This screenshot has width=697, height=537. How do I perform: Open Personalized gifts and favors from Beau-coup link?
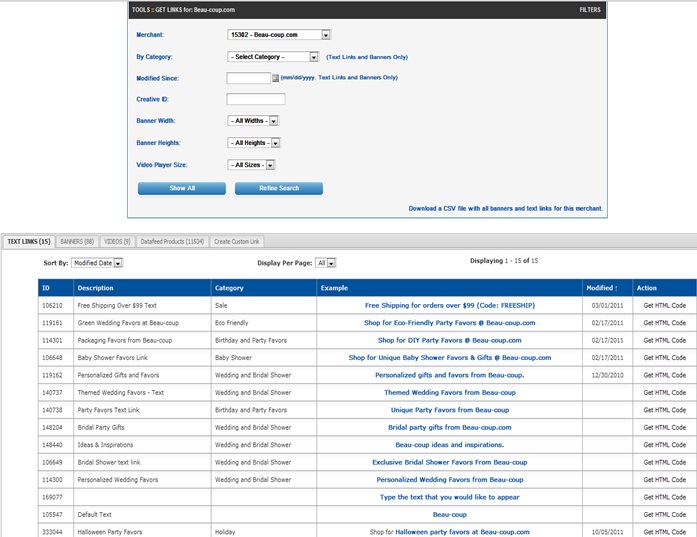[x=450, y=375]
